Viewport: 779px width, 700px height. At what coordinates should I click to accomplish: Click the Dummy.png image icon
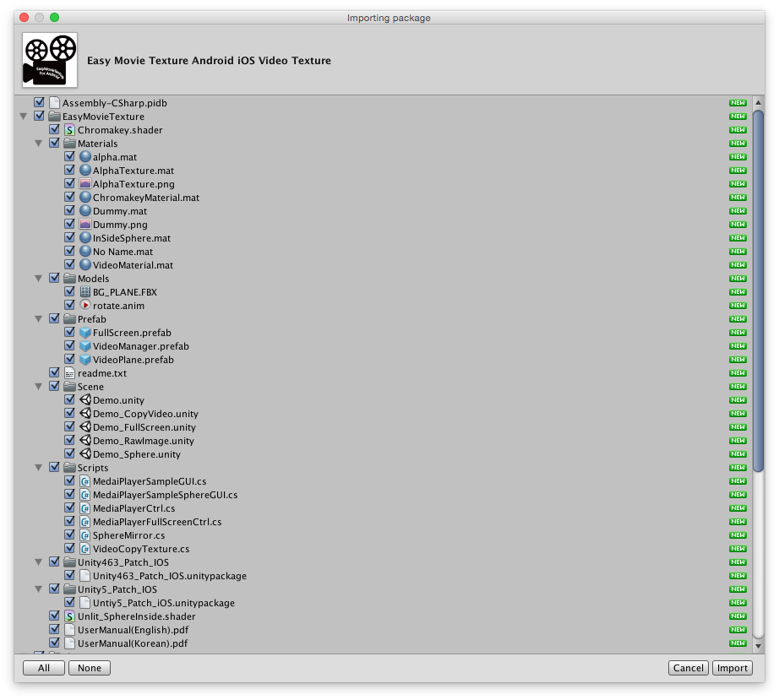(x=85, y=225)
